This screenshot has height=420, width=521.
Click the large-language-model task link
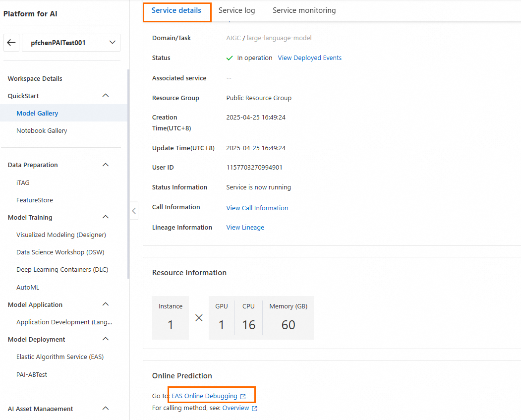click(x=279, y=38)
